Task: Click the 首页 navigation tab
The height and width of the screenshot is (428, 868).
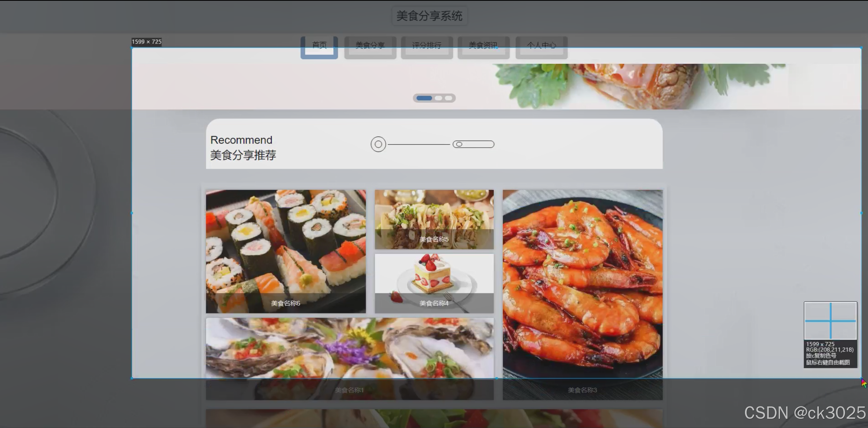Action: [319, 47]
